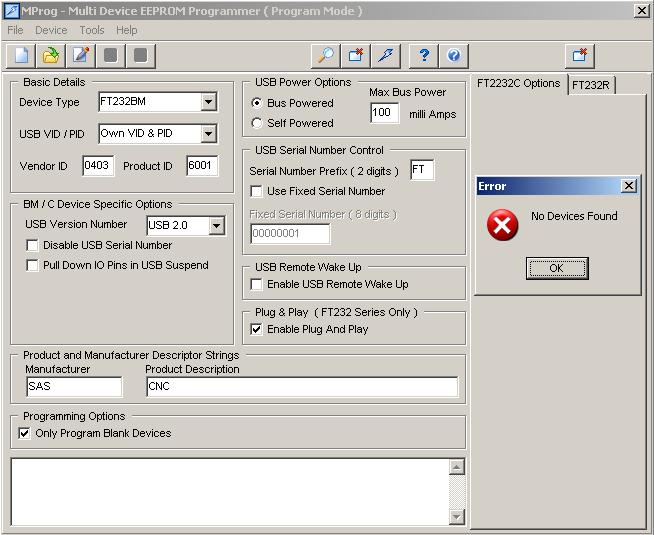The height and width of the screenshot is (535, 654).
Task: Click the Product Description text field
Action: (301, 387)
